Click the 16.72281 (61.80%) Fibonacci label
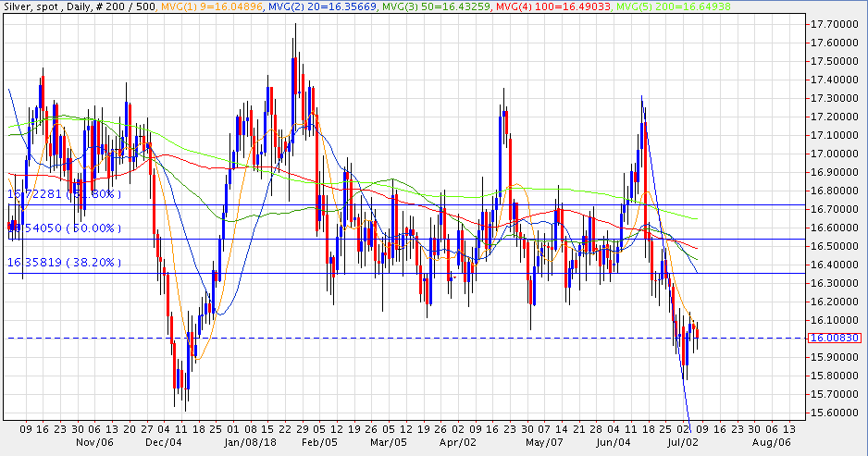Viewport: 868px width, 456px height. coord(64,194)
